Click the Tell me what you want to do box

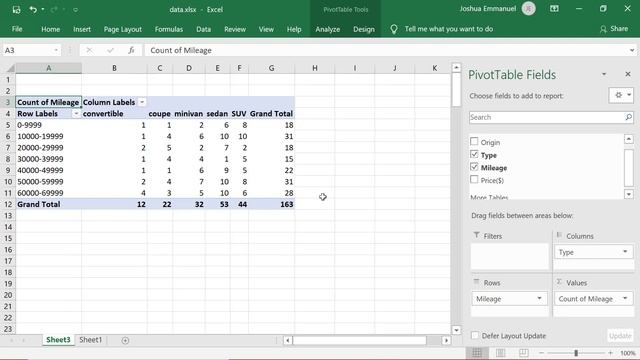click(449, 29)
